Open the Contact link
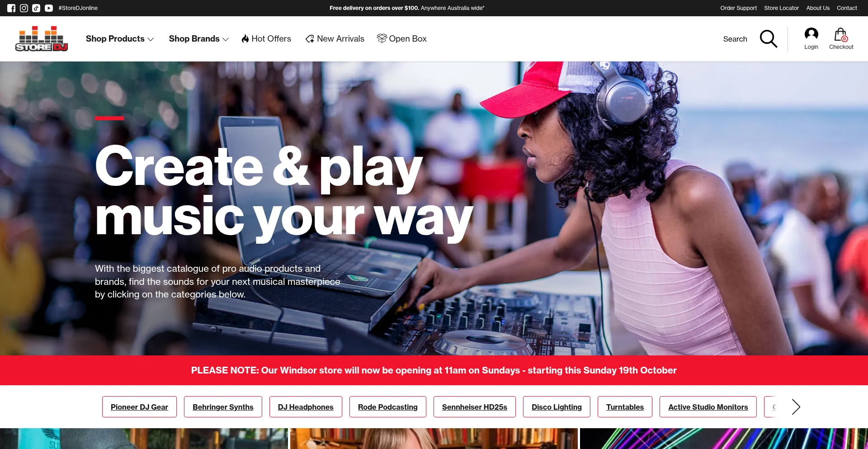The image size is (868, 449). point(847,8)
